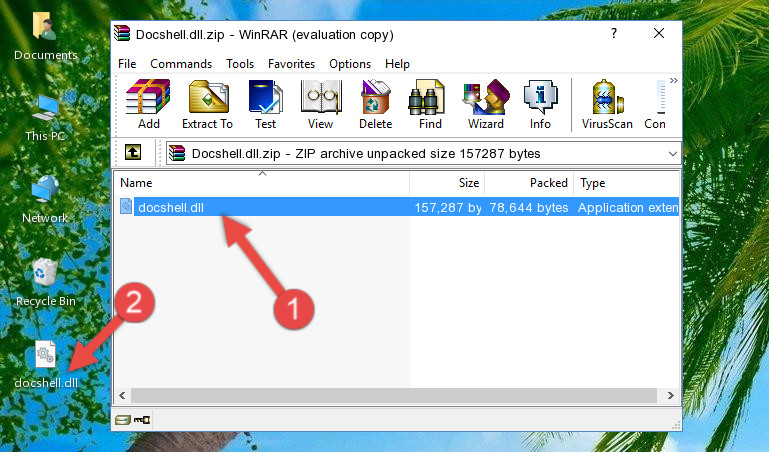Expand hidden toolbar buttons chevron
The image size is (769, 452).
coord(674,80)
